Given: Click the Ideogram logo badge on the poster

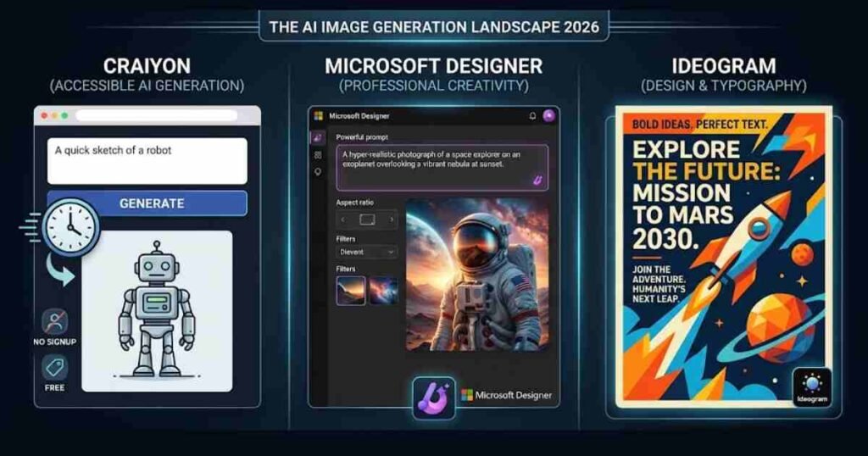Looking at the screenshot, I should (x=812, y=387).
